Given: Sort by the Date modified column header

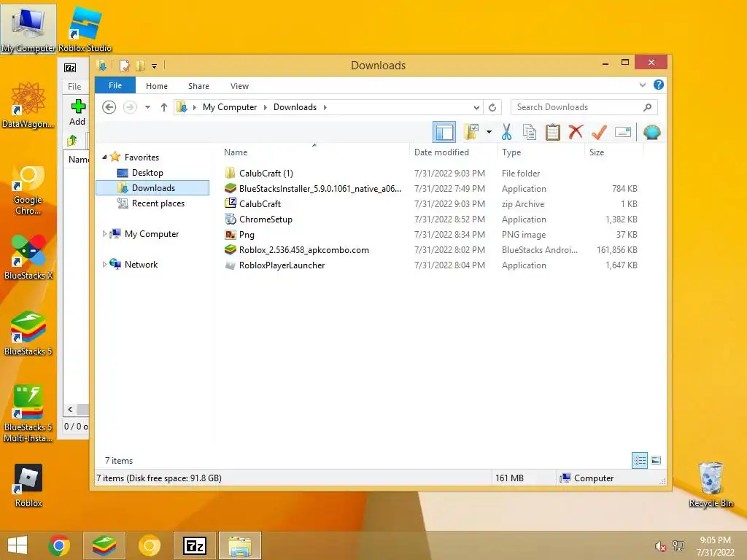Looking at the screenshot, I should (453, 152).
